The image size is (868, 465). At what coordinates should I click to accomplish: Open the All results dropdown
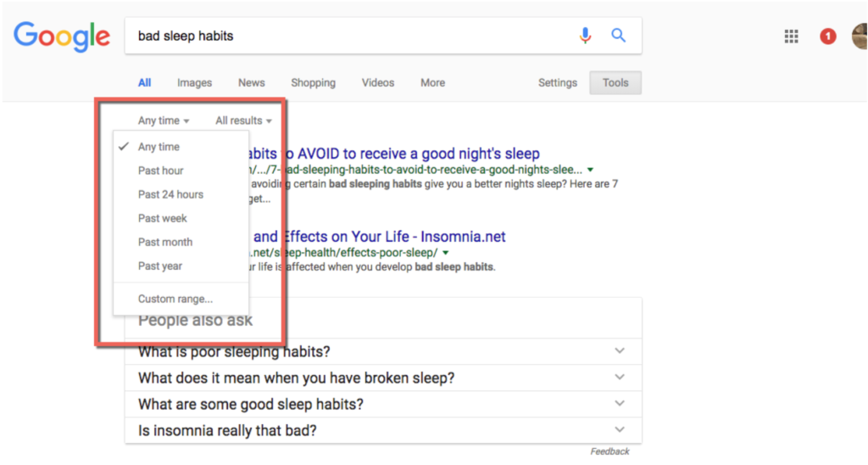click(243, 120)
